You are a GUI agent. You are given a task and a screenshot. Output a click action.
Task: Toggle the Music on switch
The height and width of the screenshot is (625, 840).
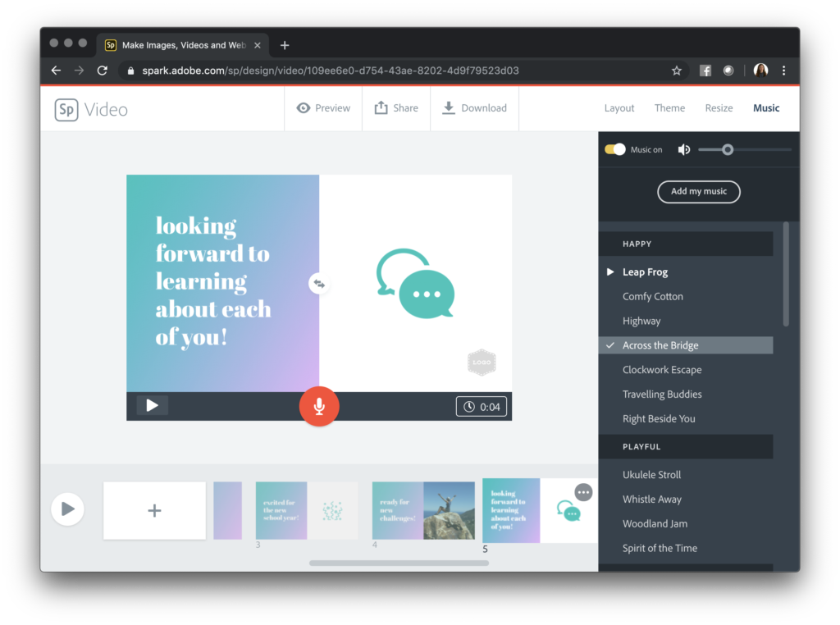615,149
